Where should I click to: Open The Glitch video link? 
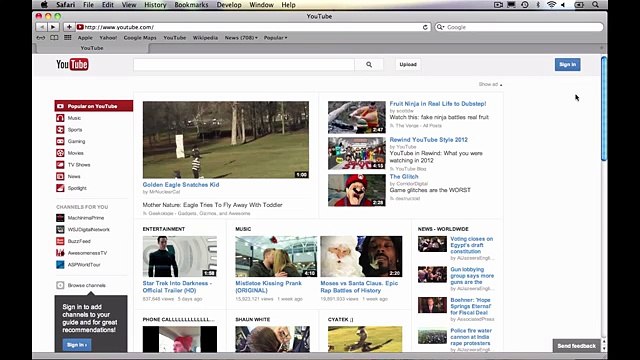tap(404, 177)
